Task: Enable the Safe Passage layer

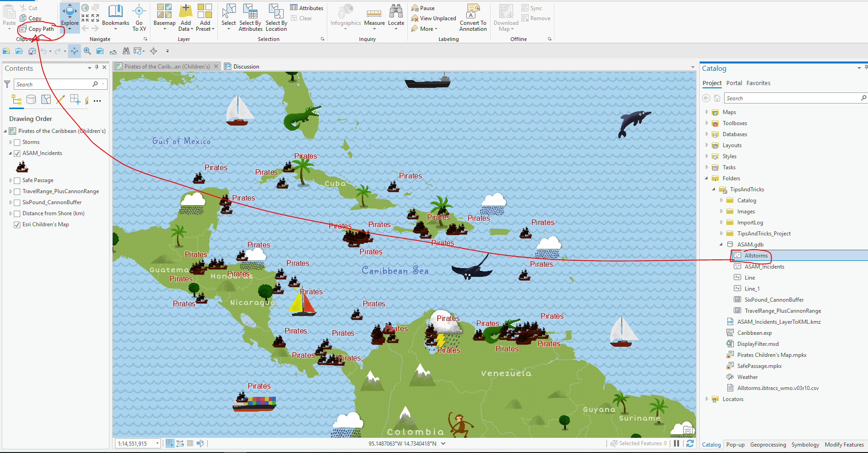Action: (17, 181)
